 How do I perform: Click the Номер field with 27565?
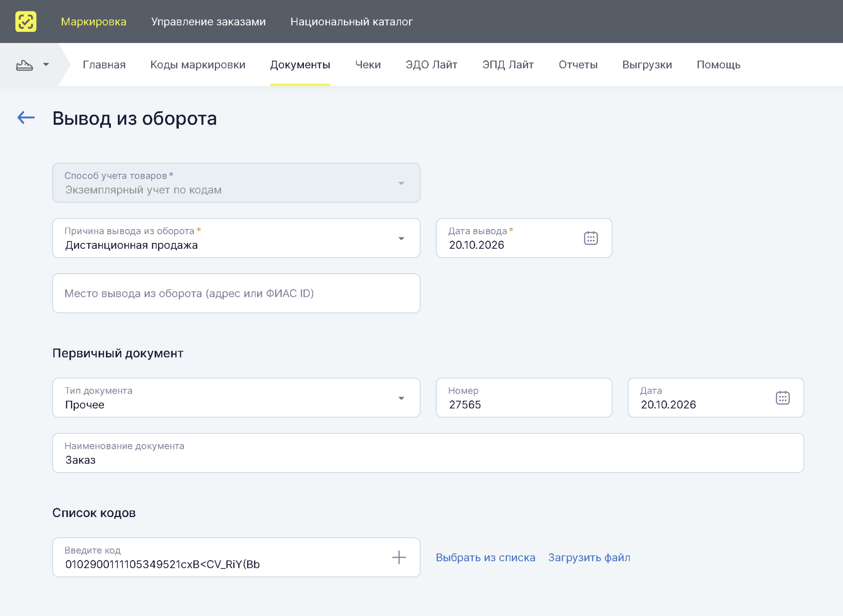click(524, 397)
